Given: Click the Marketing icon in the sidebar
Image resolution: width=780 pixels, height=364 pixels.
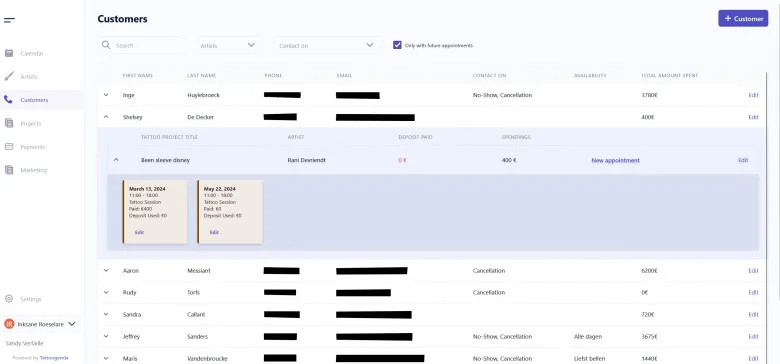Looking at the screenshot, I should [x=9, y=170].
